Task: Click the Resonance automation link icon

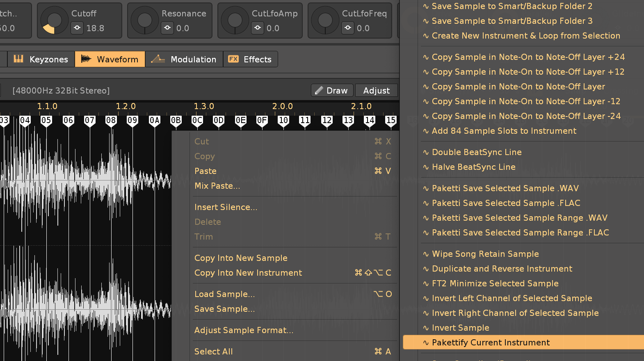Action: (x=167, y=28)
